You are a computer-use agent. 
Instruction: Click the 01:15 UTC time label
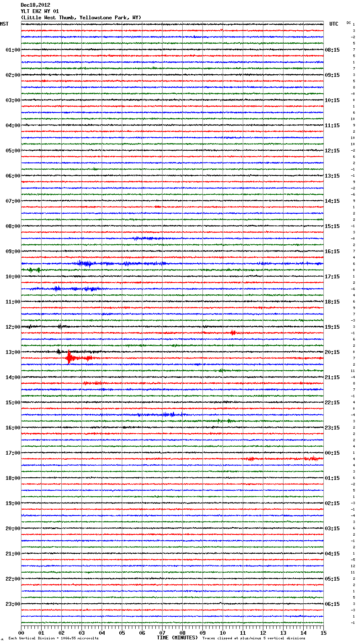332,478
